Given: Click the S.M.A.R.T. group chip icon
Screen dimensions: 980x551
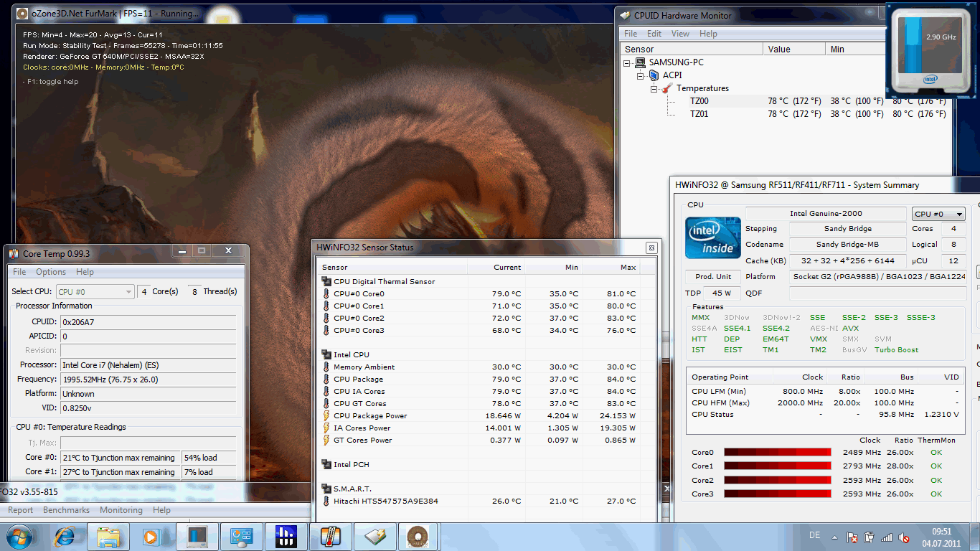Looking at the screenshot, I should (x=326, y=489).
